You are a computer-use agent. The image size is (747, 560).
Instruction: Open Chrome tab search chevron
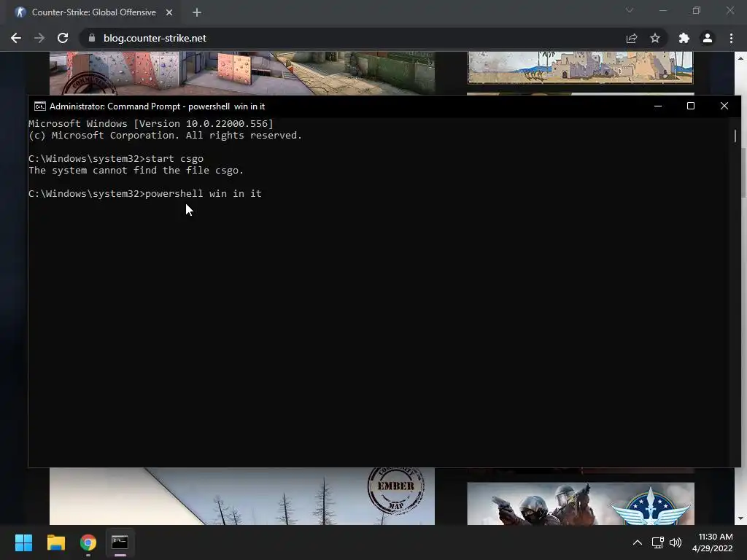tap(630, 10)
